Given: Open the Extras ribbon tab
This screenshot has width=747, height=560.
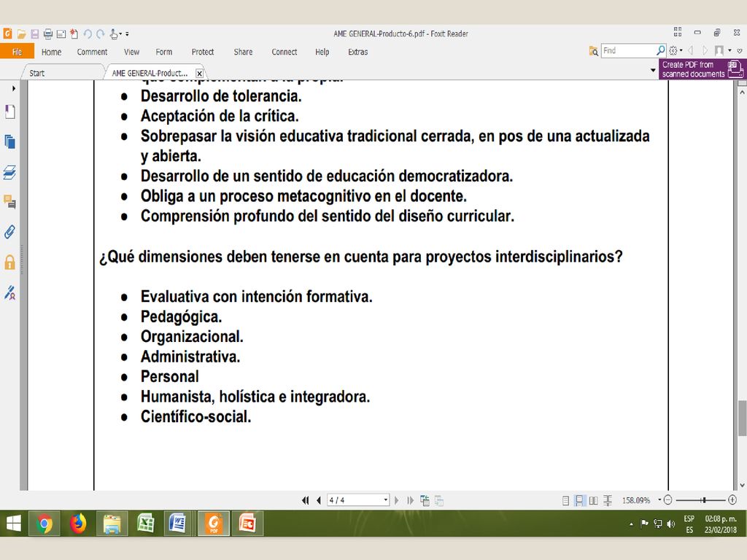Looking at the screenshot, I should pyautogui.click(x=357, y=52).
